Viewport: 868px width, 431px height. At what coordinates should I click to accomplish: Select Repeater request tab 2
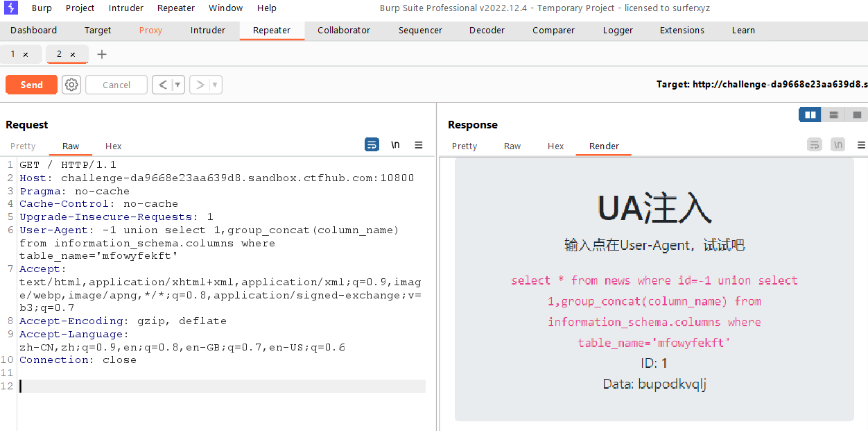[60, 54]
